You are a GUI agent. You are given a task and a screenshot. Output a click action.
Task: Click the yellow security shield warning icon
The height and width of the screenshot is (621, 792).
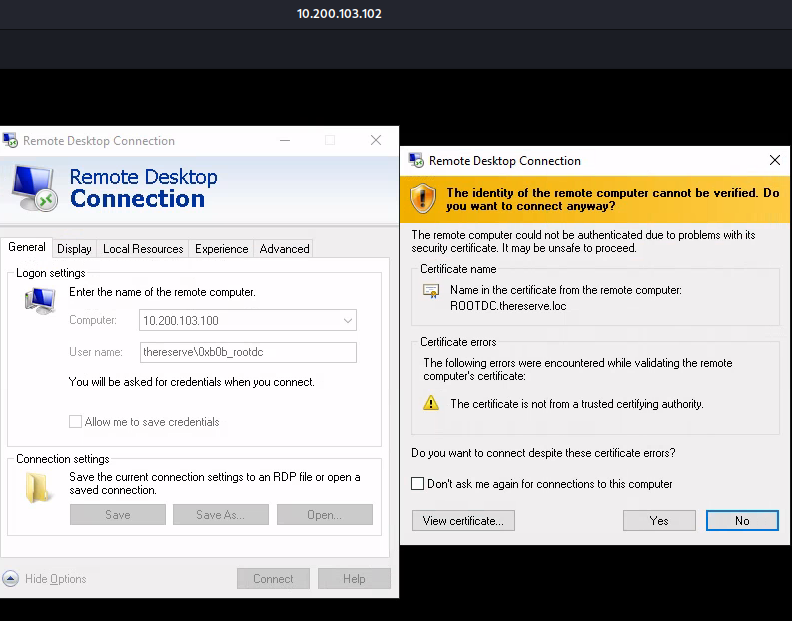[x=424, y=198]
